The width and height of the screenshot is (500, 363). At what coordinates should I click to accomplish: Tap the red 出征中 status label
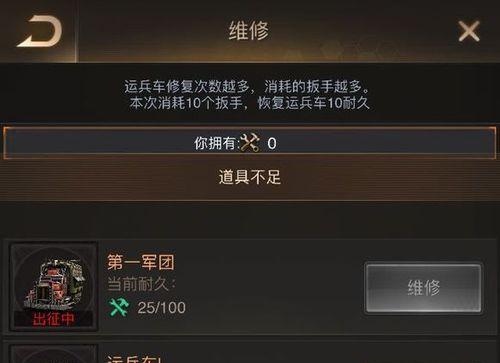coord(53,319)
